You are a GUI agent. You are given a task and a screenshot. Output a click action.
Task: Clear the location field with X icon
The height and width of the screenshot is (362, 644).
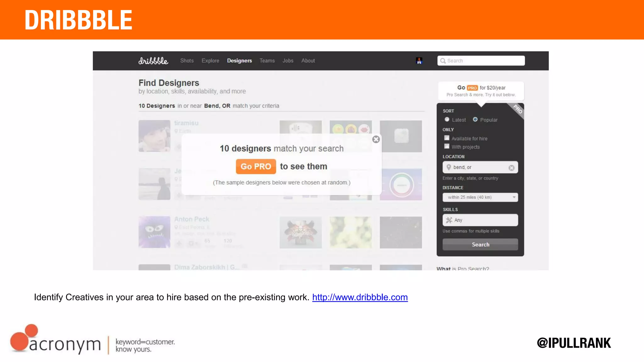[511, 168]
